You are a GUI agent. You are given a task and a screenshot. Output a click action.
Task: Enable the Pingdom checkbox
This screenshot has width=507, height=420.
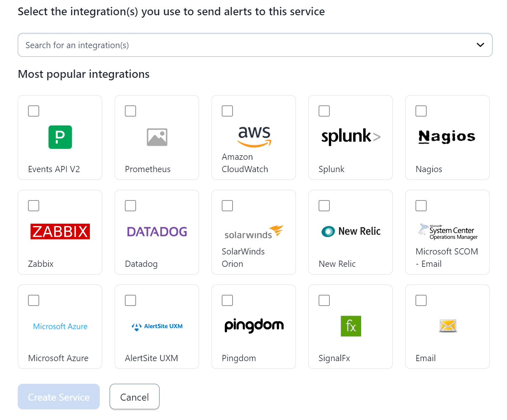click(x=228, y=301)
